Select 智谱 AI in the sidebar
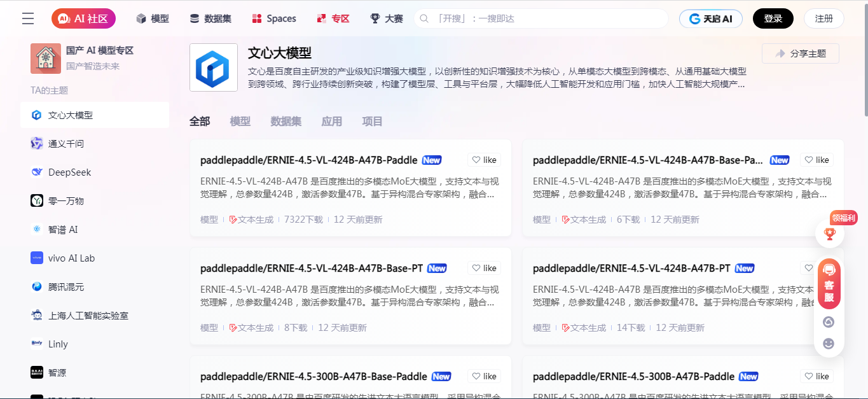Image resolution: width=868 pixels, height=399 pixels. tap(95, 230)
